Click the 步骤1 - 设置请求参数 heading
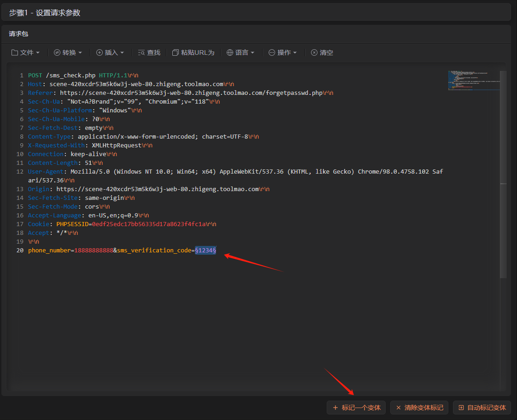 (45, 13)
